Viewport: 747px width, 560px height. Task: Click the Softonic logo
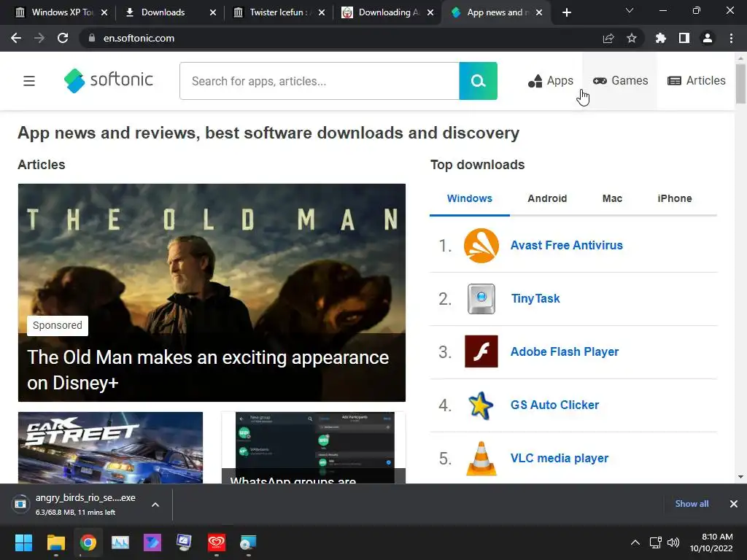(x=109, y=80)
